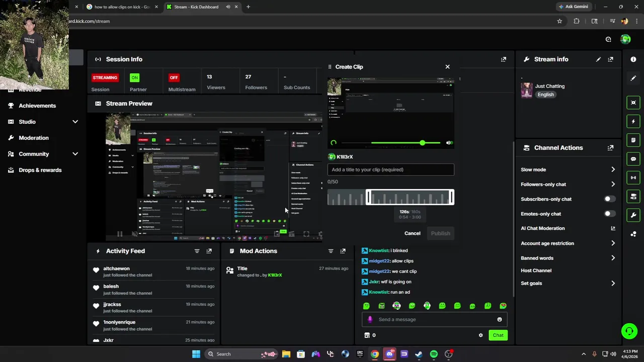This screenshot has height=362, width=644.
Task: Filter the Mod Actions list
Action: 331,251
